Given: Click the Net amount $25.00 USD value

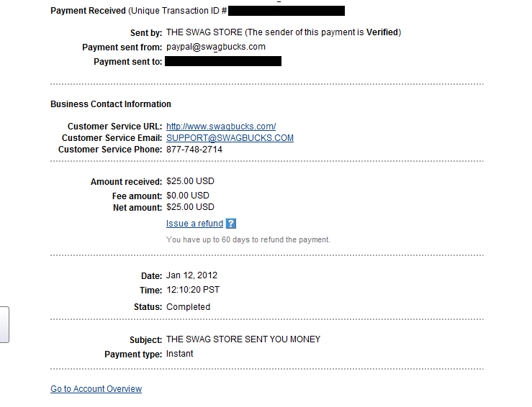Looking at the screenshot, I should [x=190, y=208].
